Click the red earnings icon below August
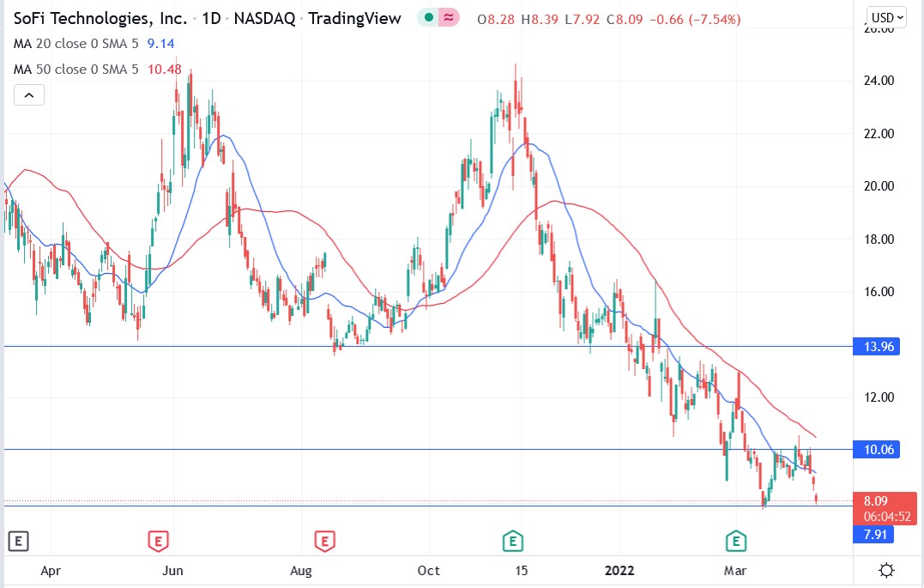The width and height of the screenshot is (924, 588). pyautogui.click(x=324, y=541)
